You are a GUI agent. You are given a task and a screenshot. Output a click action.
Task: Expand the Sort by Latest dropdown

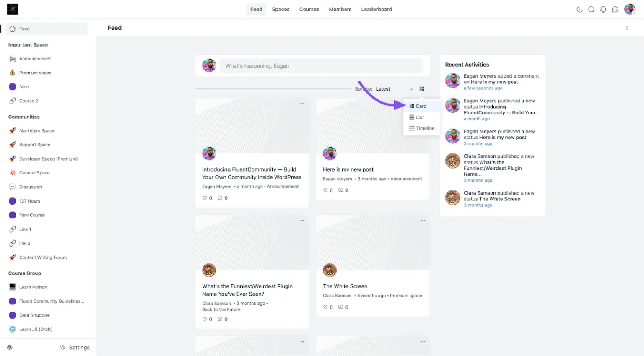(x=394, y=89)
